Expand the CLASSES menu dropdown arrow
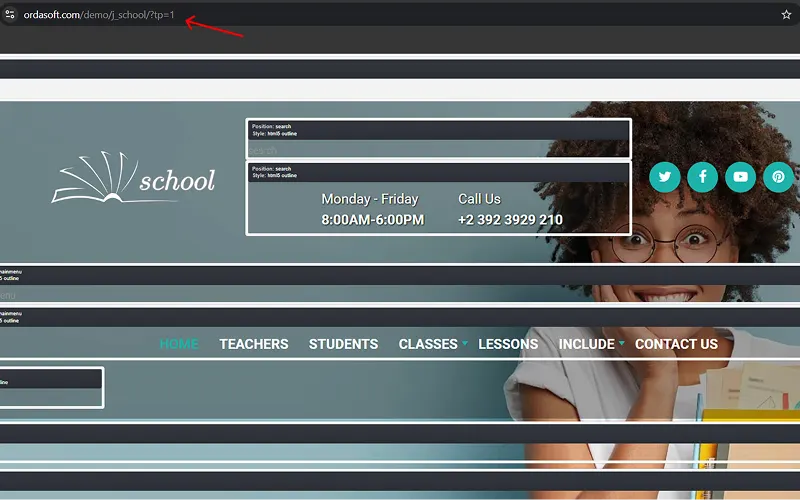 pos(465,343)
